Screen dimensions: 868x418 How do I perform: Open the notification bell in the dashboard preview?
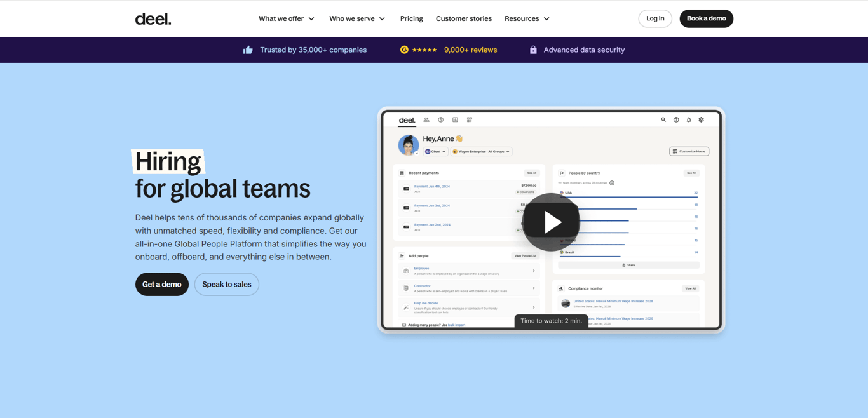[689, 119]
